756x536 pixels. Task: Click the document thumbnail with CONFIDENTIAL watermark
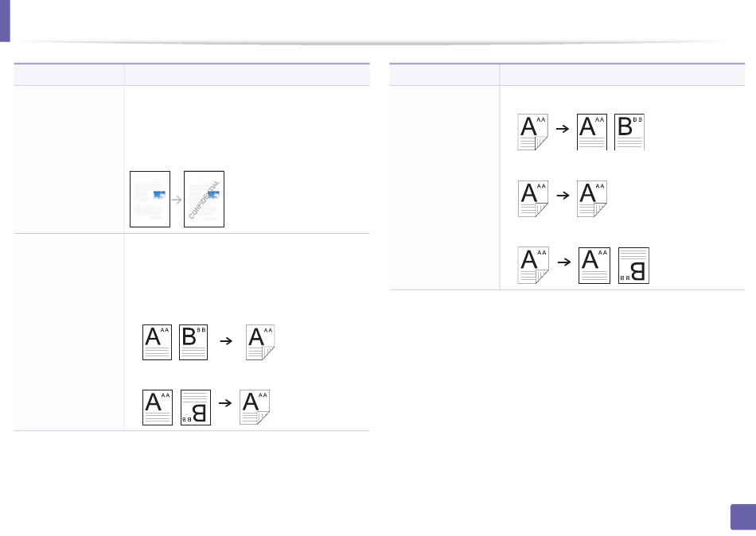point(204,199)
